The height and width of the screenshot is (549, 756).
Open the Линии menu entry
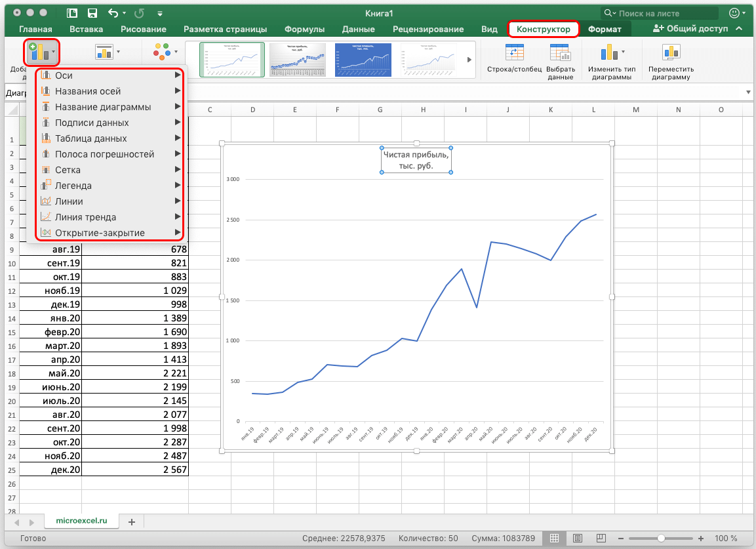[110, 201]
